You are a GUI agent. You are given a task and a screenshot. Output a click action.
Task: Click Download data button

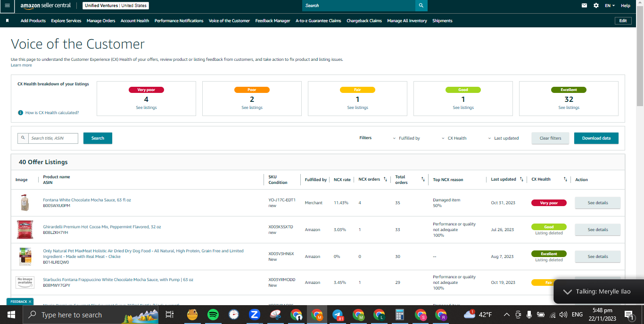pos(596,138)
